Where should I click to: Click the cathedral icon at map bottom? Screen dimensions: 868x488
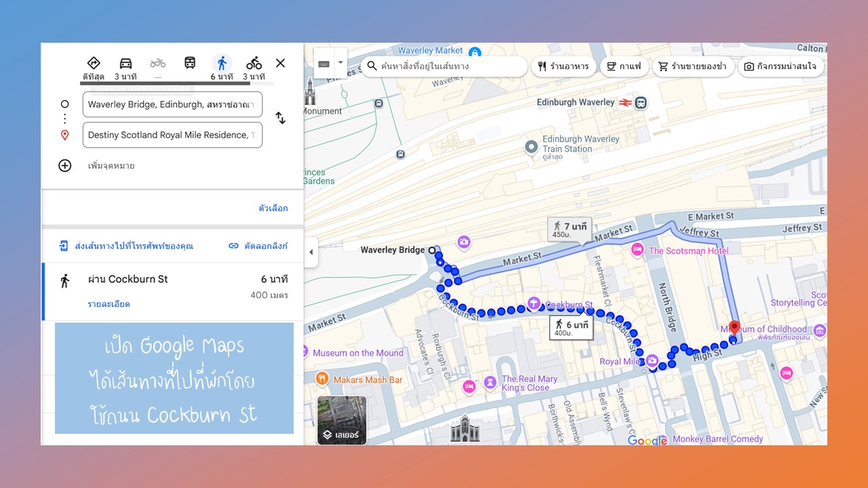click(465, 430)
